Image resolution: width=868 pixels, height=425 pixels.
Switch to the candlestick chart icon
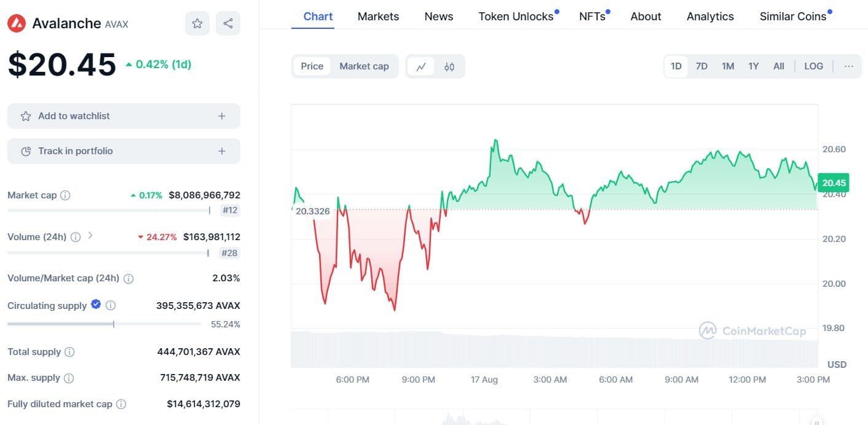(449, 66)
